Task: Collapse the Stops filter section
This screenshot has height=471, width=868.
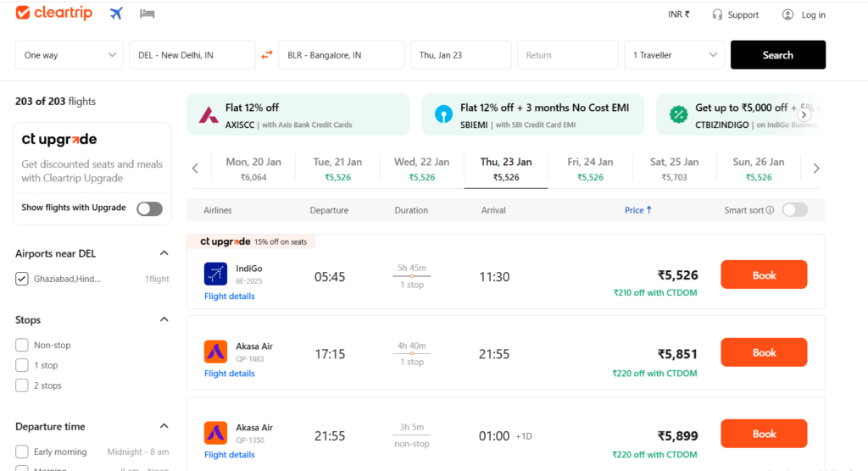Action: click(164, 319)
